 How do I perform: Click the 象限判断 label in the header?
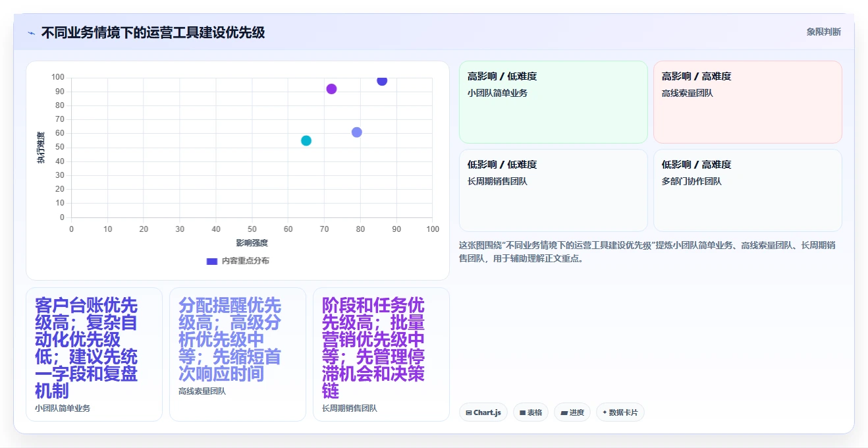point(823,32)
